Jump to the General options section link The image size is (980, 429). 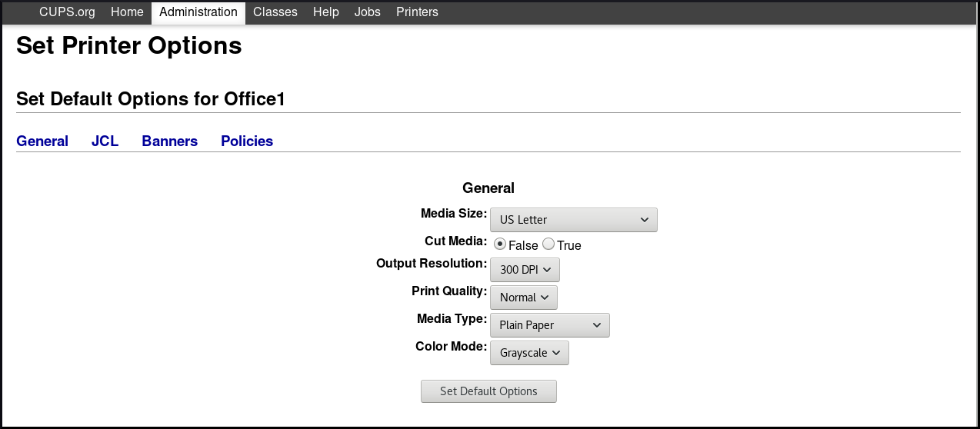click(x=42, y=141)
